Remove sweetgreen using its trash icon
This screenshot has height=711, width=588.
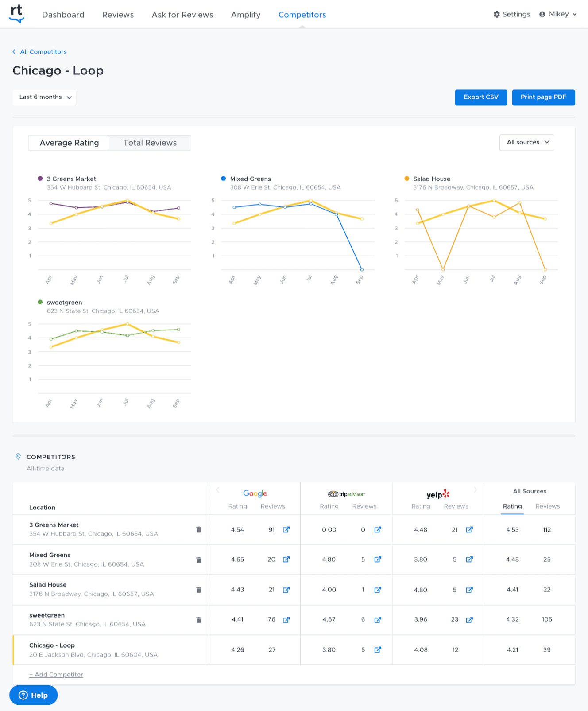click(199, 620)
